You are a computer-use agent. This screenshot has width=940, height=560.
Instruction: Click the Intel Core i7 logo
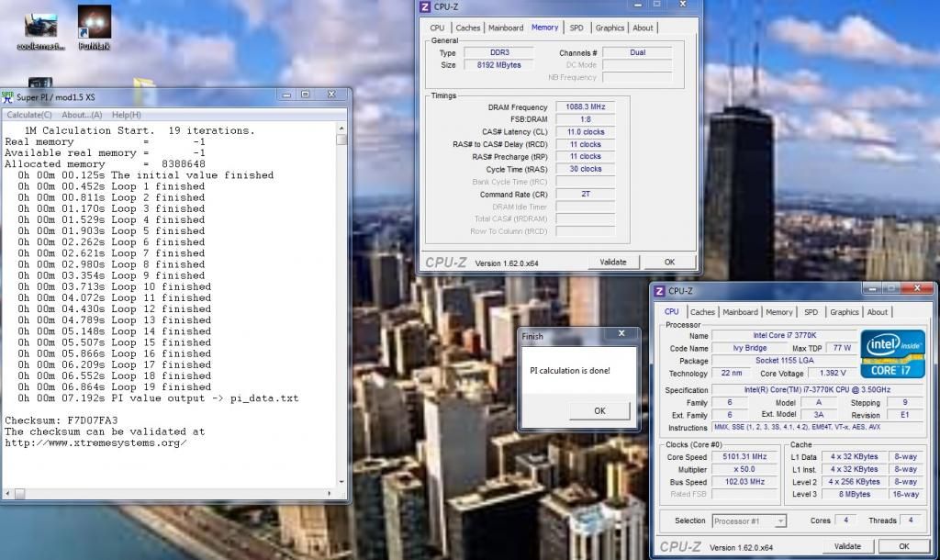(x=892, y=353)
